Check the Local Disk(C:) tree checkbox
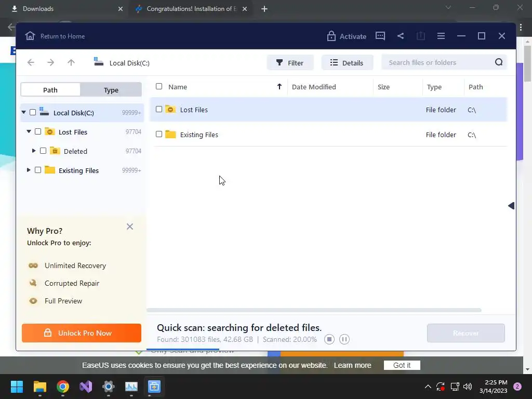The height and width of the screenshot is (399, 532). pyautogui.click(x=33, y=112)
